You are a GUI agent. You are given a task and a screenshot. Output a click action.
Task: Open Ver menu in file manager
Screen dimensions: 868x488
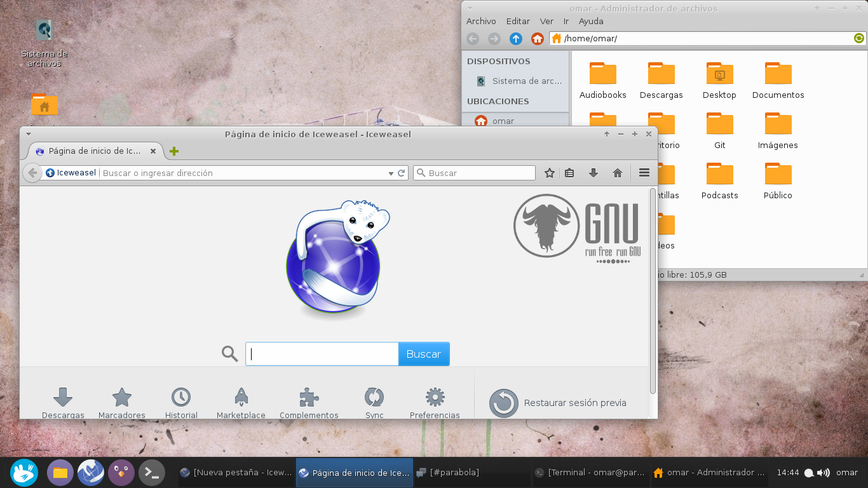(546, 21)
